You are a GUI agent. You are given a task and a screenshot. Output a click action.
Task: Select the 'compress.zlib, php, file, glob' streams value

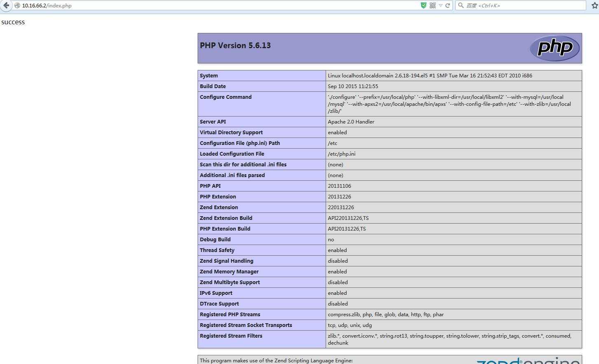(x=386, y=315)
